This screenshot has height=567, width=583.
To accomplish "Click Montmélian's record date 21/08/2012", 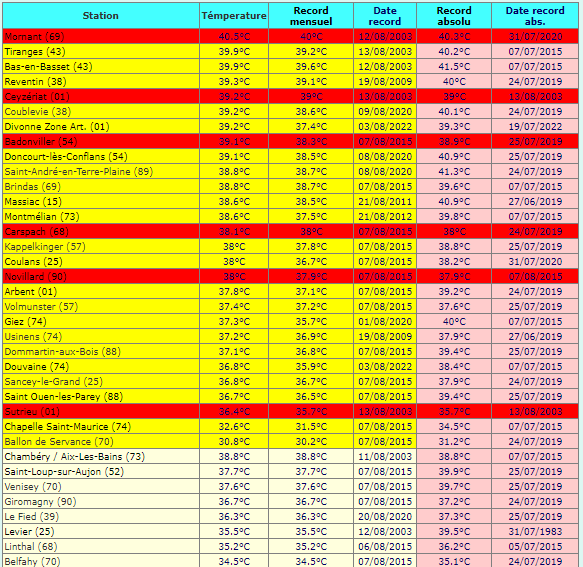I will pyautogui.click(x=385, y=216).
